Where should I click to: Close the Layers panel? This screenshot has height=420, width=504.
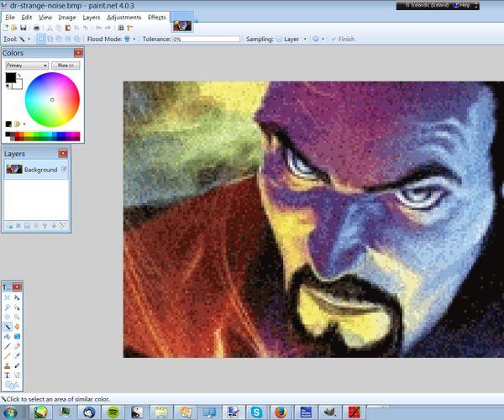tap(63, 154)
